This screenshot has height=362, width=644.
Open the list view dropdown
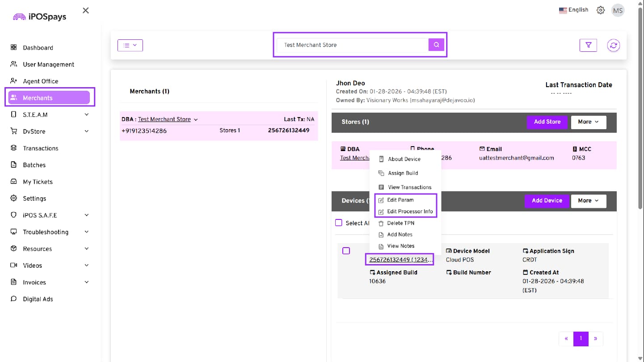coord(130,45)
